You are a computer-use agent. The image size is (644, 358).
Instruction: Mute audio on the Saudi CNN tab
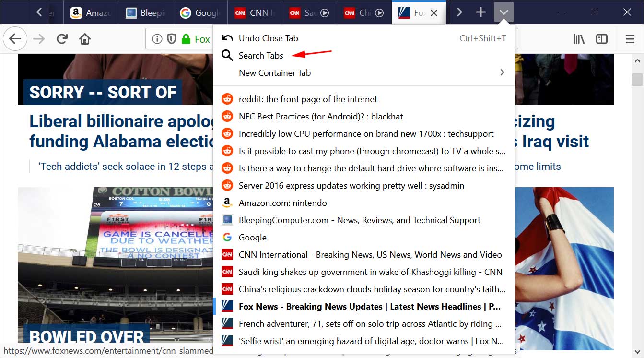[x=325, y=13]
